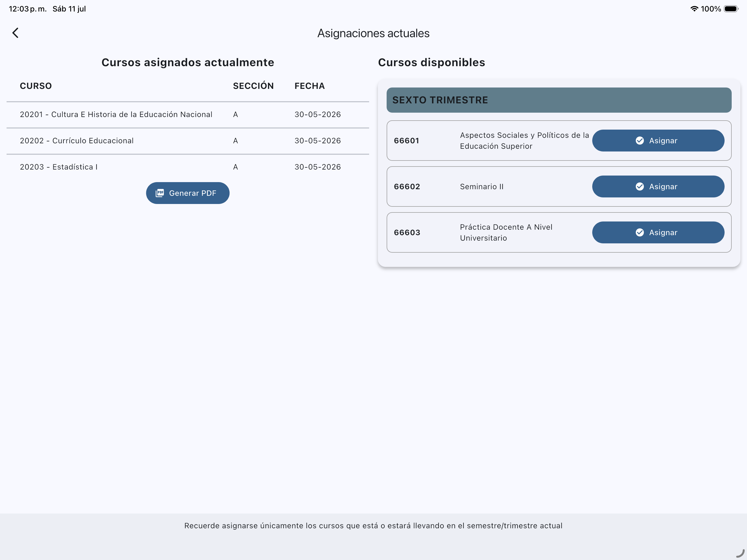Click section A of Estadística I row
The height and width of the screenshot is (560, 747).
235,167
